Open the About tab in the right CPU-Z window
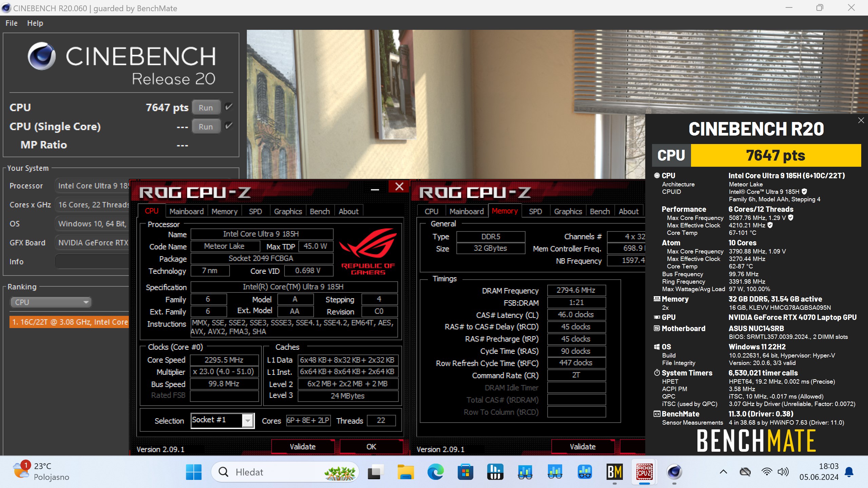The width and height of the screenshot is (868, 488). (629, 211)
